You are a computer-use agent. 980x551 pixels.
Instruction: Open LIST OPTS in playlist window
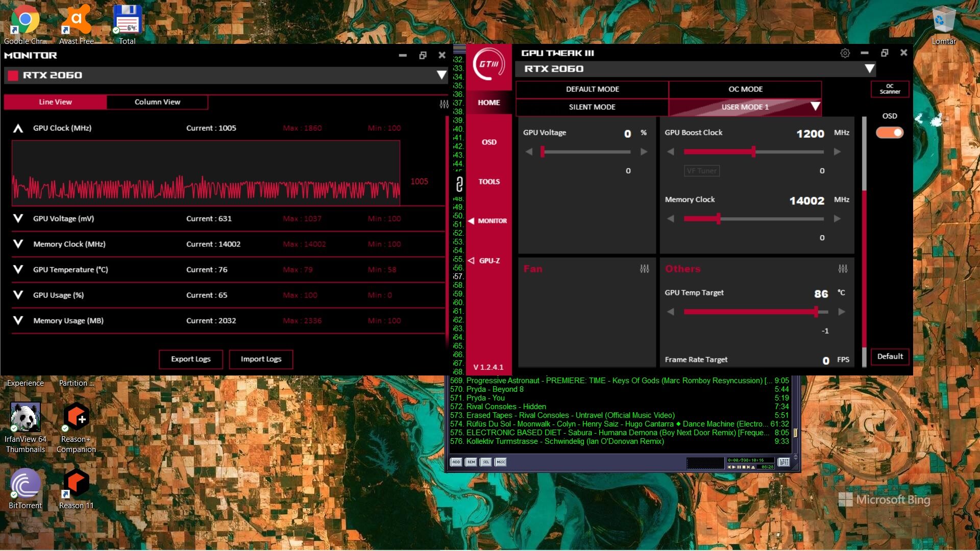784,462
